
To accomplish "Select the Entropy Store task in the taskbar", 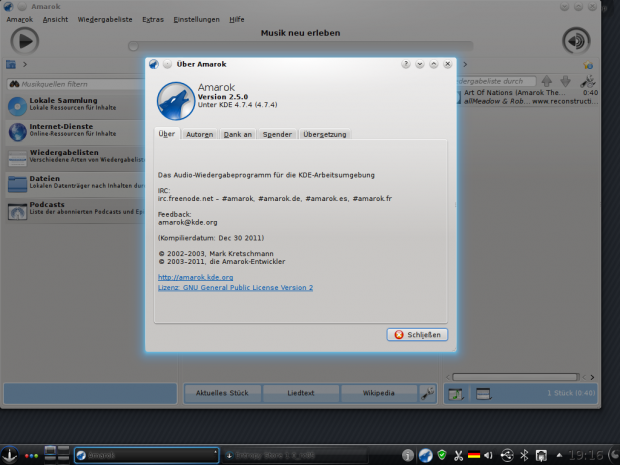I will (x=297, y=455).
